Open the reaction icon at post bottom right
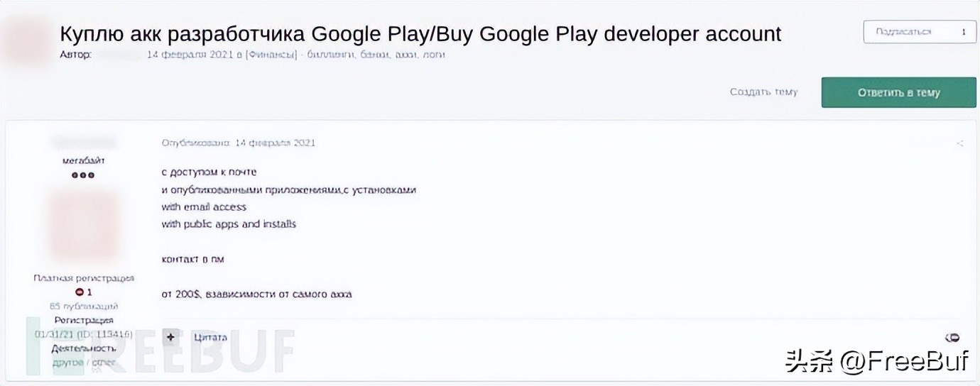 [953, 337]
